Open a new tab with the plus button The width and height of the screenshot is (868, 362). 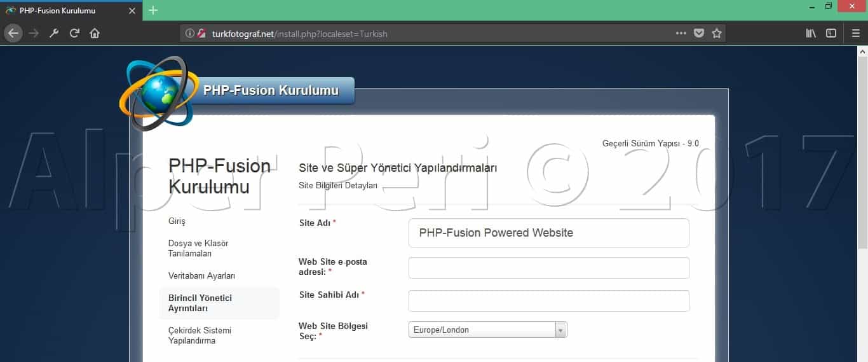(153, 10)
